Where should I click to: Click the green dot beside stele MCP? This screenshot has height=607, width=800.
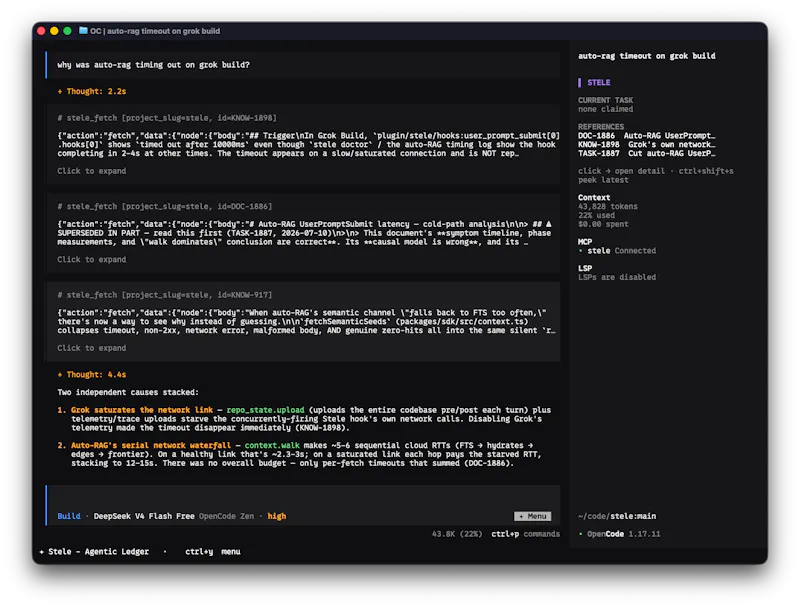[581, 251]
